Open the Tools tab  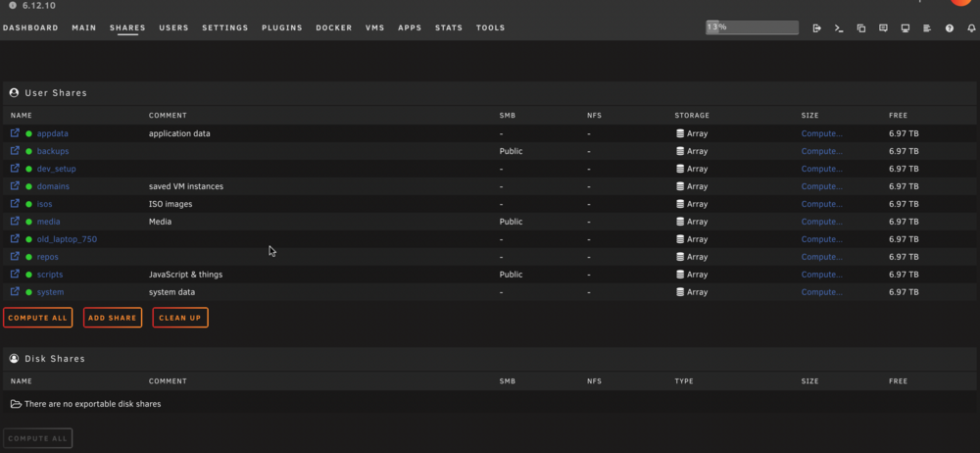coord(491,28)
